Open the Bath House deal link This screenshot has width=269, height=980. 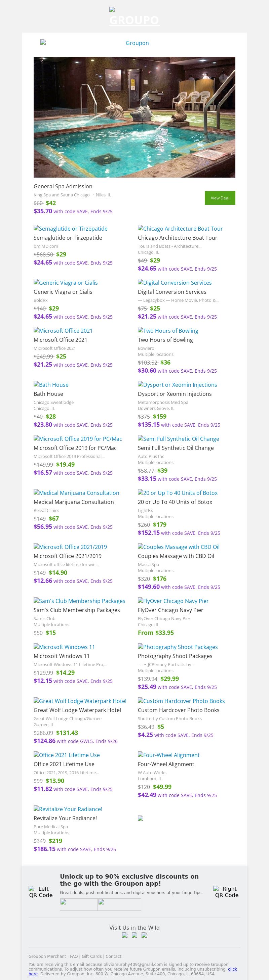(51, 385)
